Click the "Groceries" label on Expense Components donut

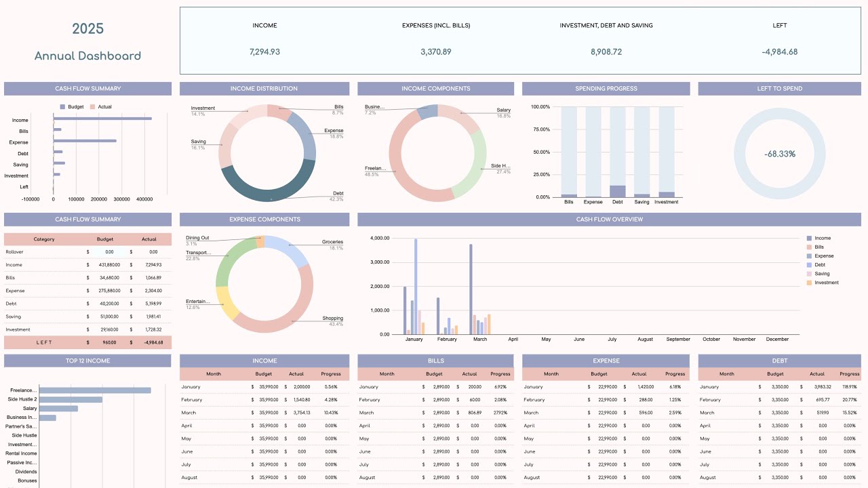[x=332, y=242]
